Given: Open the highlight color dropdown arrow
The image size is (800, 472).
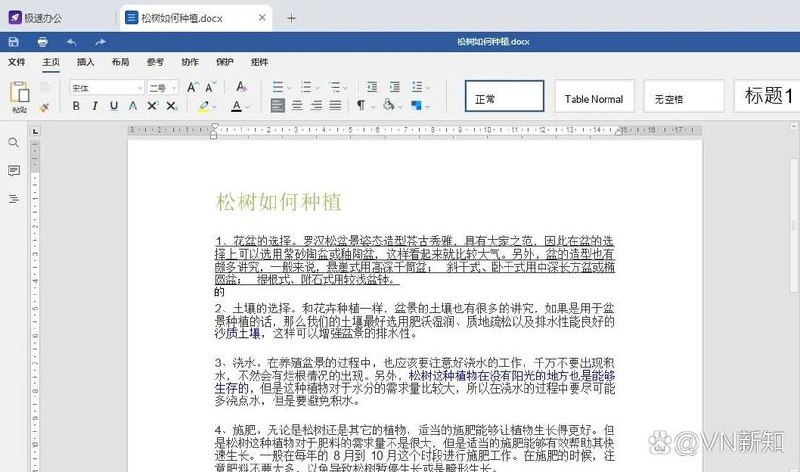Looking at the screenshot, I should tap(215, 107).
